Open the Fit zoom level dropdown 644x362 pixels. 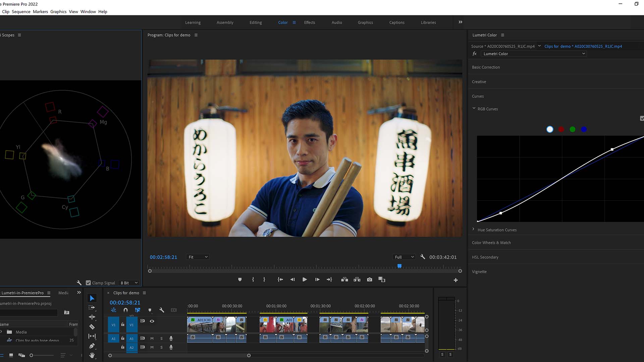(x=198, y=257)
